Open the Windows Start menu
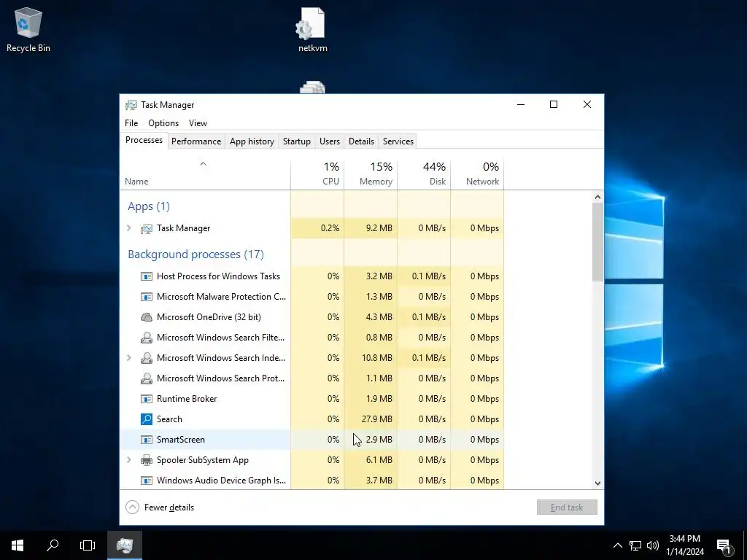Image resolution: width=747 pixels, height=560 pixels. point(18,545)
